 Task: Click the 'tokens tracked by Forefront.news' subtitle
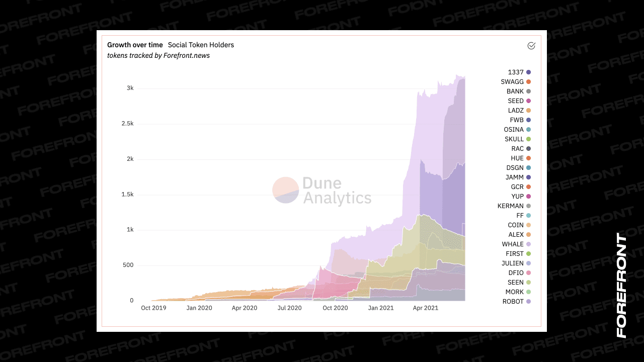point(158,56)
